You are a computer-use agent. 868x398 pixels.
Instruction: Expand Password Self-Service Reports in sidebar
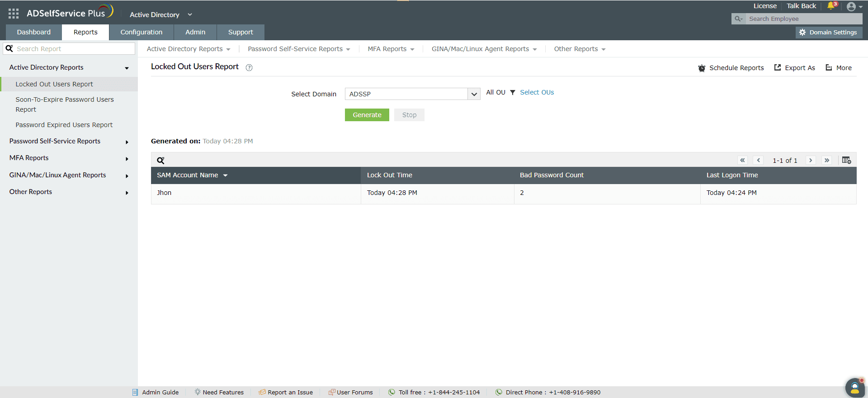coord(69,141)
